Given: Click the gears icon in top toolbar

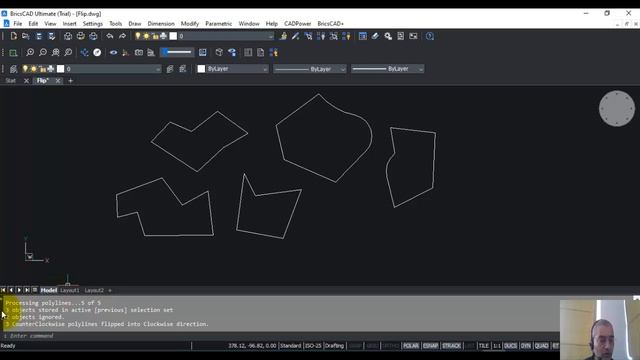Looking at the screenshot, I should coord(388,36).
